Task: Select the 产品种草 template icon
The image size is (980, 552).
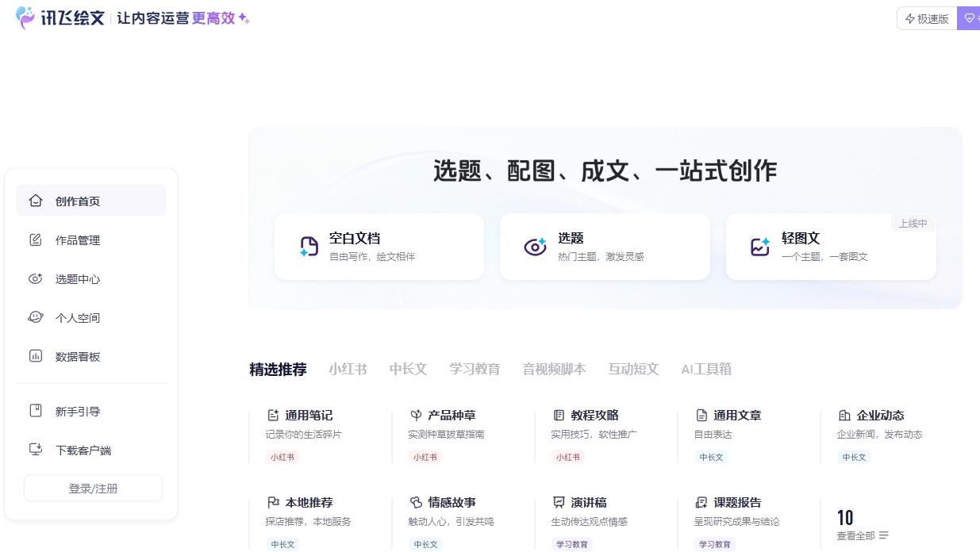Action: coord(415,414)
